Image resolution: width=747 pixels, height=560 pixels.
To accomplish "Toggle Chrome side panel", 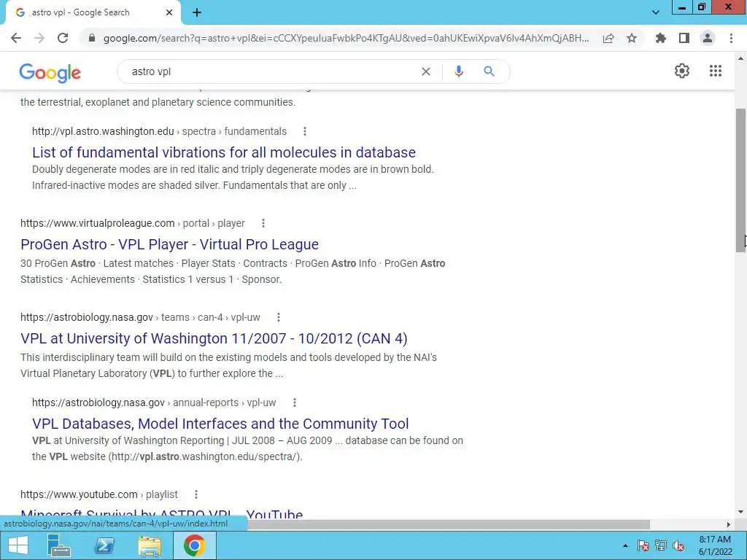I will tap(684, 38).
